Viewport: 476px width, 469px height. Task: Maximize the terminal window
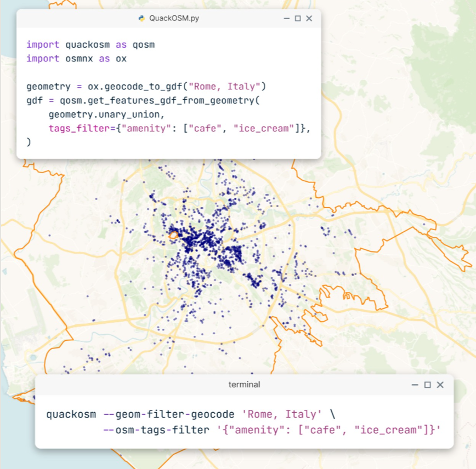coord(428,385)
